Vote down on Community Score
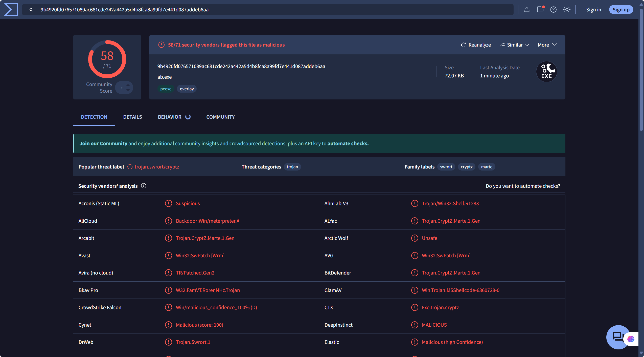Image resolution: width=644 pixels, height=357 pixels. (x=128, y=90)
